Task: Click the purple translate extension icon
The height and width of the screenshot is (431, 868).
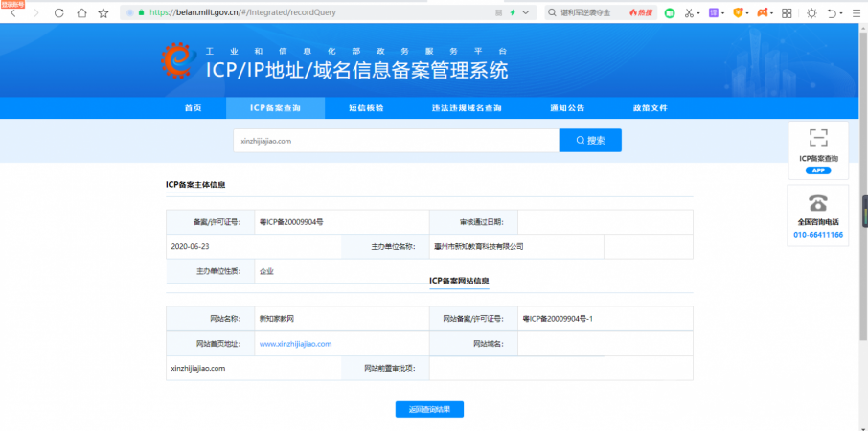Action: [x=714, y=12]
